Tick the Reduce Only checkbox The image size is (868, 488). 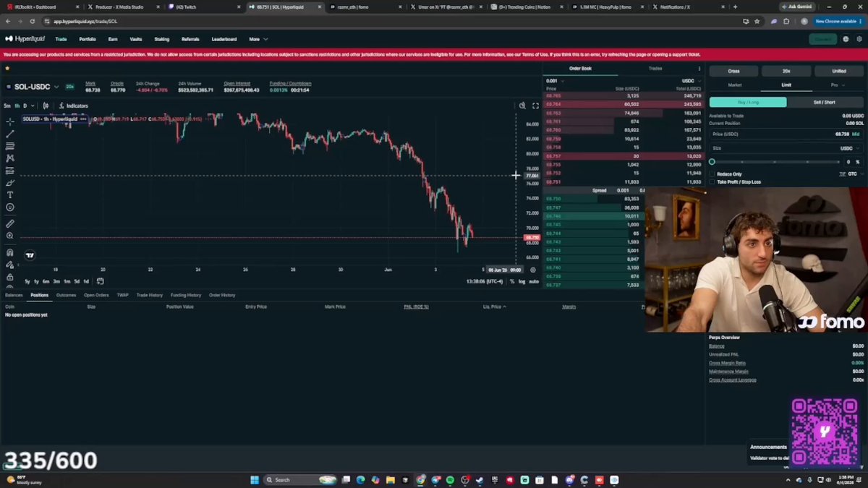pyautogui.click(x=712, y=174)
